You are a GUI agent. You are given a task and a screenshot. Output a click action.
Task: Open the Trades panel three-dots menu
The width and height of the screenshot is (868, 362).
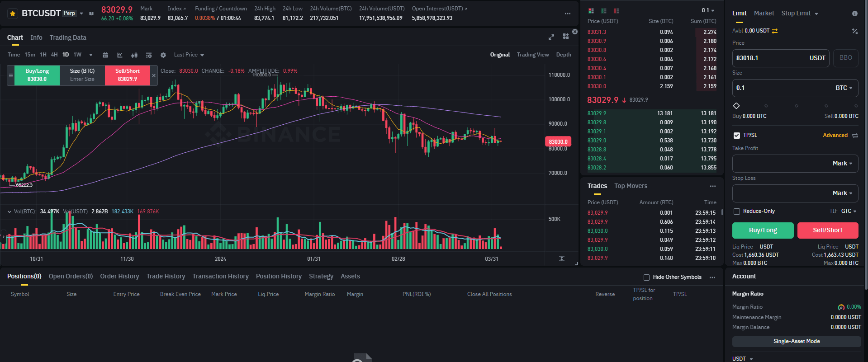click(x=713, y=186)
